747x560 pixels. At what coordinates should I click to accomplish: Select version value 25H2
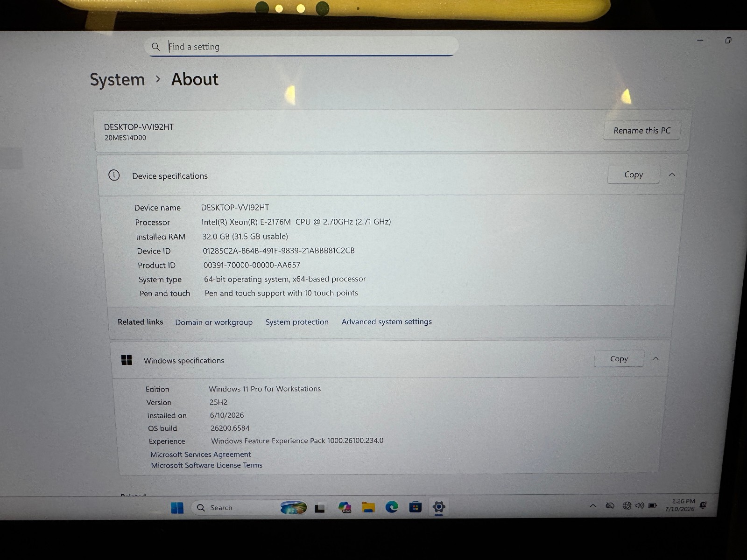coord(218,402)
